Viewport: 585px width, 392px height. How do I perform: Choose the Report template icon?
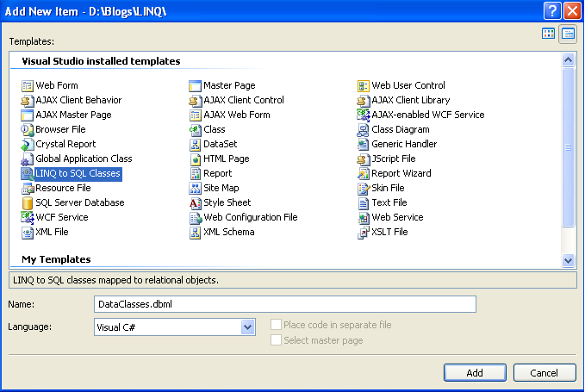pyautogui.click(x=195, y=173)
